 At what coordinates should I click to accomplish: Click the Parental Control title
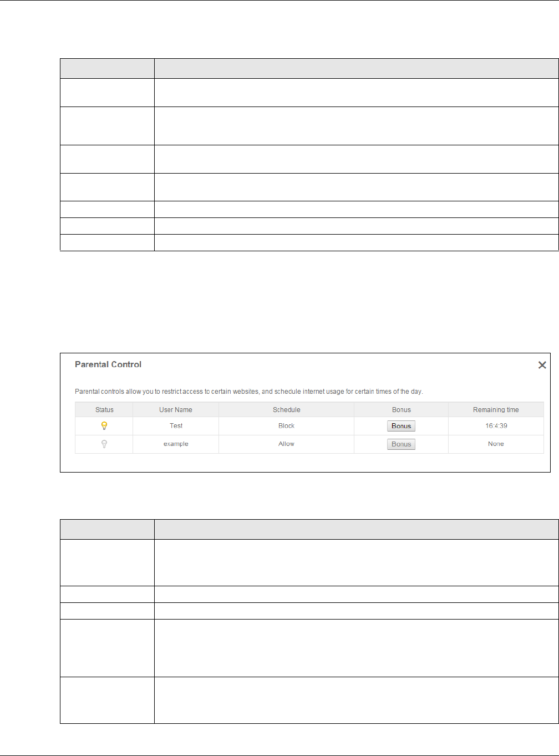point(108,364)
